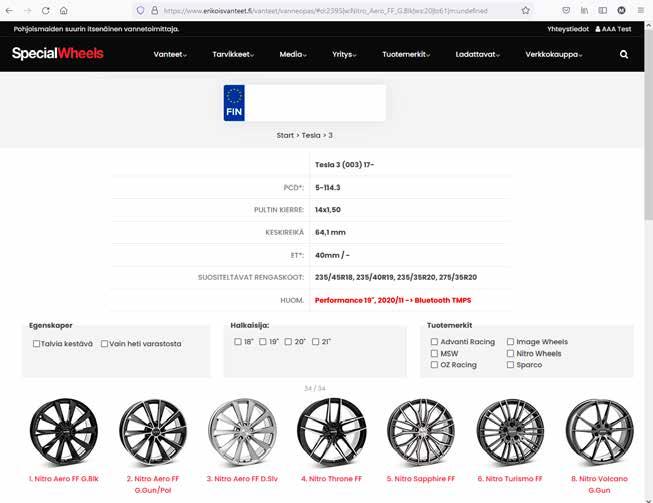Tick the Talvia kestävä checkbox
This screenshot has height=503, width=653.
coord(36,344)
